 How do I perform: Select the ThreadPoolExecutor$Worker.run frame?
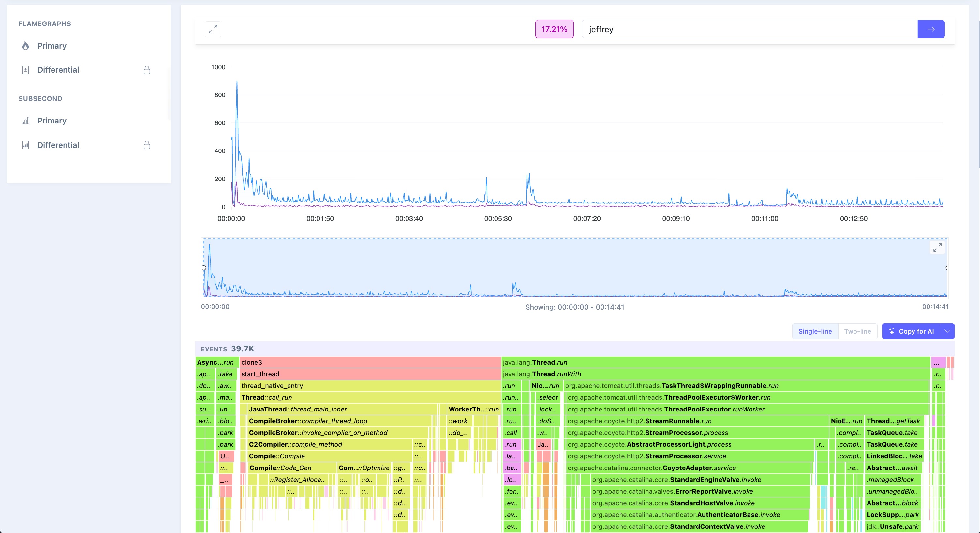tap(747, 398)
